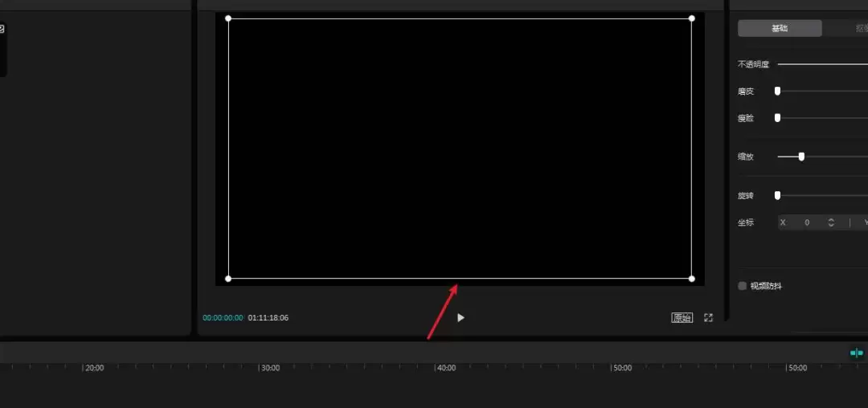Click the top-right resize handle of the frame
The width and height of the screenshot is (868, 408).
(x=692, y=18)
